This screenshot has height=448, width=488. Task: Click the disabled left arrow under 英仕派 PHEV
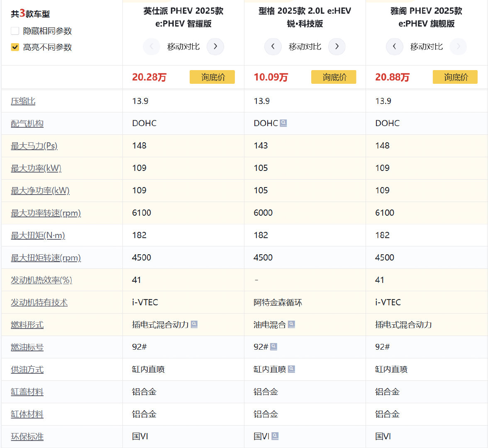pyautogui.click(x=151, y=46)
